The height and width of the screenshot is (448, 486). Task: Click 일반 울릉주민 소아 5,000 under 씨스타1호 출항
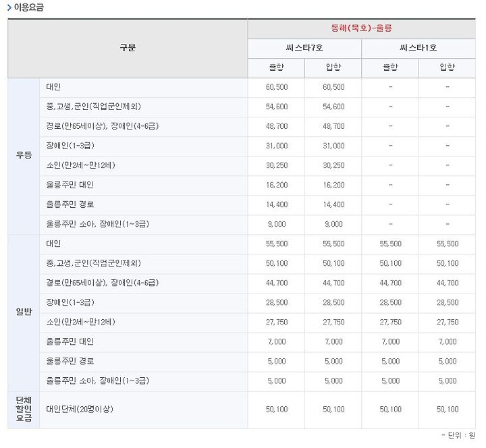391,381
